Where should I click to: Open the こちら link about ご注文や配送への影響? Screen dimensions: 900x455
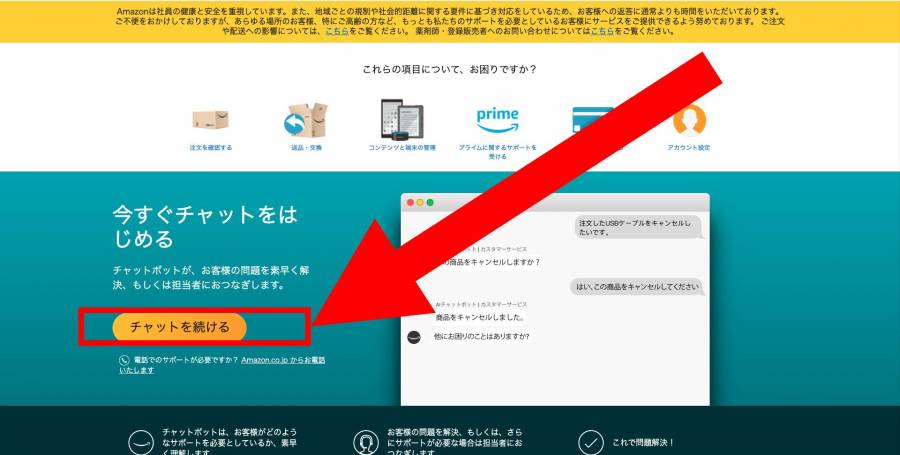point(338,32)
